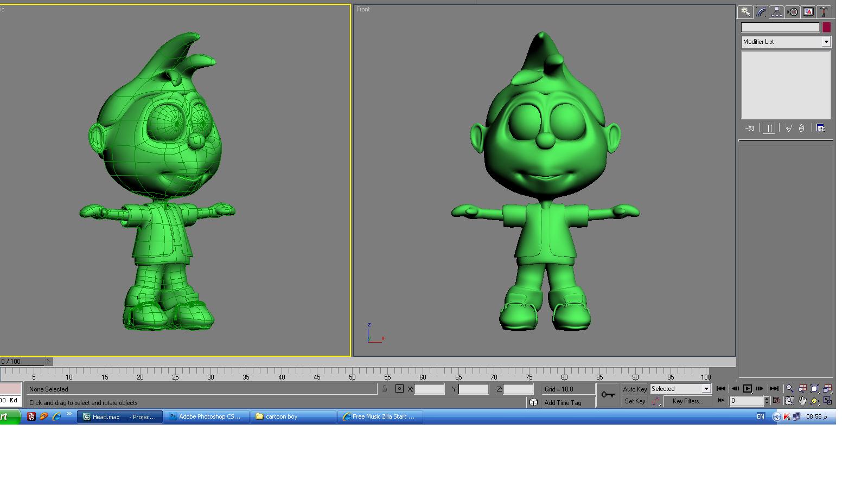Toggle the Set Keys key icon
The width and height of the screenshot is (868, 488).
click(x=608, y=395)
